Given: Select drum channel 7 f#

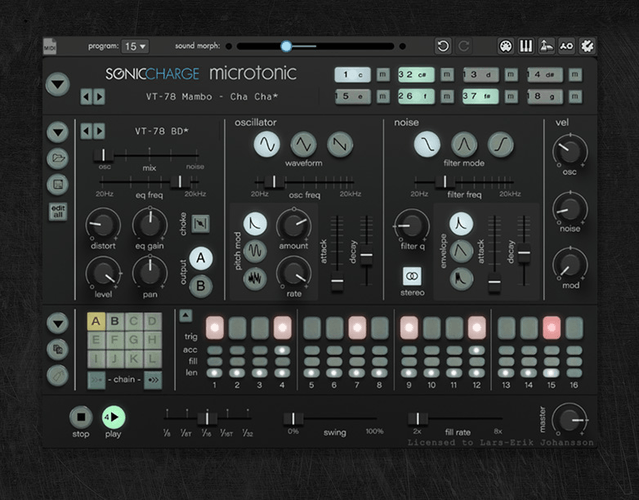Looking at the screenshot, I should (x=480, y=97).
